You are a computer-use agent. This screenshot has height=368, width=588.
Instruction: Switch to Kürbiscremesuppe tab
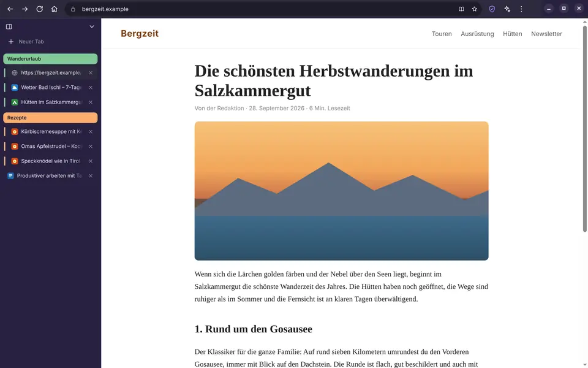point(50,132)
